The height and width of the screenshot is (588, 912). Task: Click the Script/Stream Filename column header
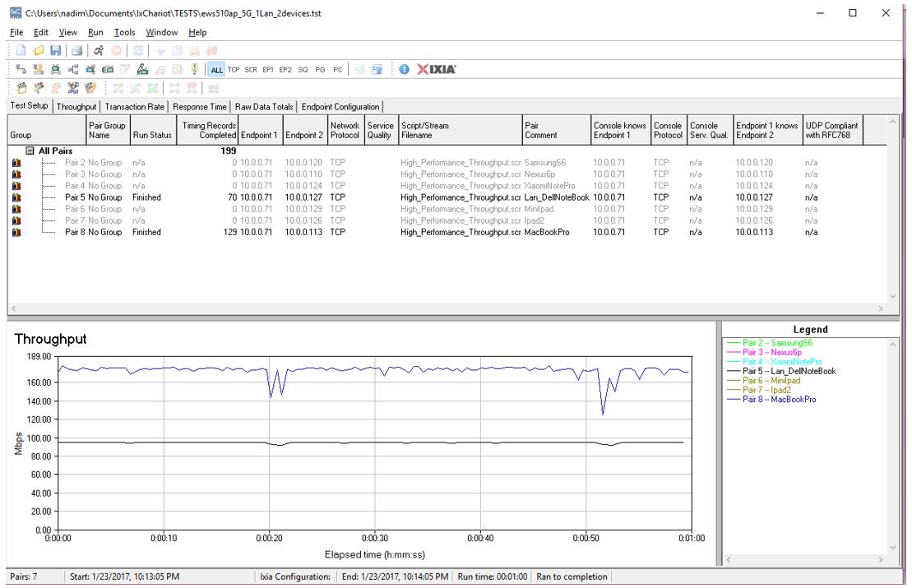point(460,130)
